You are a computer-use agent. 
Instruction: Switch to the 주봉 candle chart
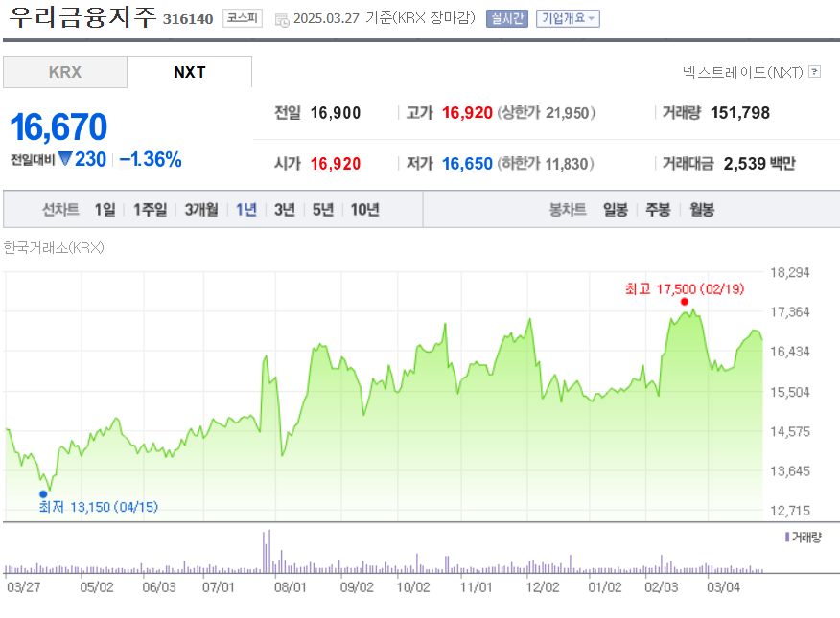coord(658,209)
